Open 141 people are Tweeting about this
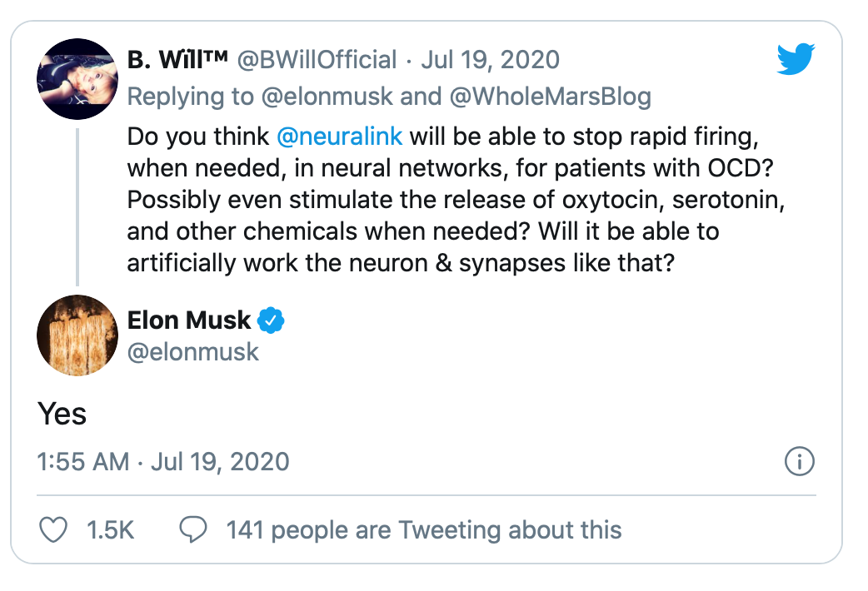The image size is (868, 591). pos(424,530)
